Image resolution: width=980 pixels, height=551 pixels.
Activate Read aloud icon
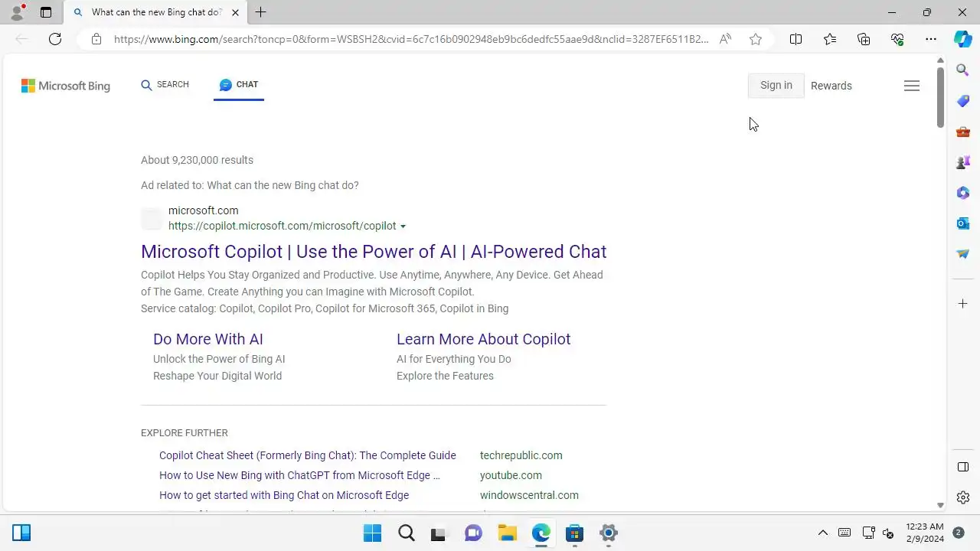725,39
